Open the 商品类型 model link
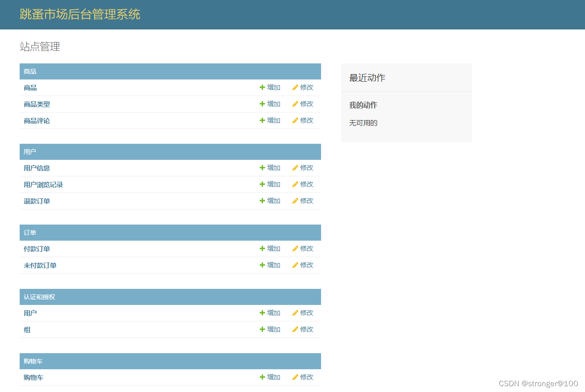Image resolution: width=585 pixels, height=392 pixels. 37,104
